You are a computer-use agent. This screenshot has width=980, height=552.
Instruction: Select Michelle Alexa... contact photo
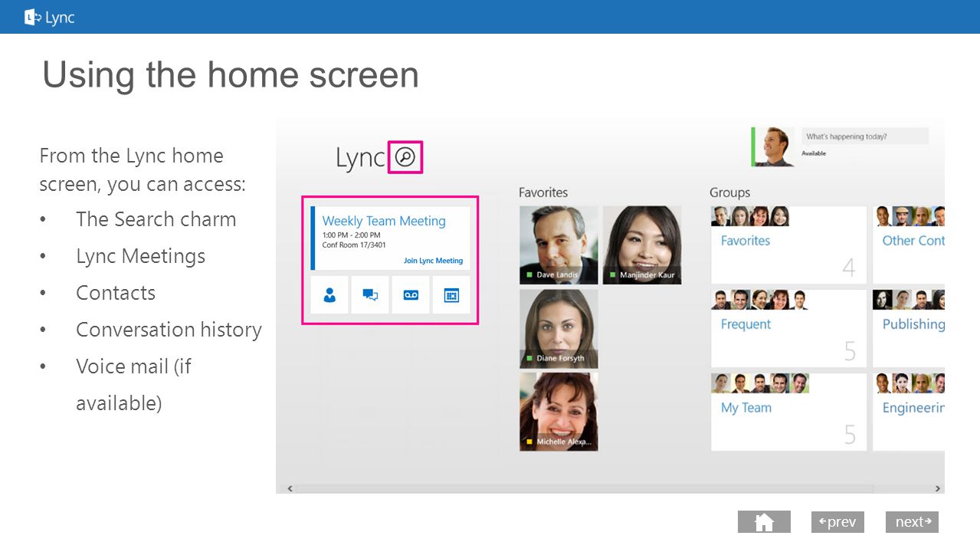(x=559, y=412)
